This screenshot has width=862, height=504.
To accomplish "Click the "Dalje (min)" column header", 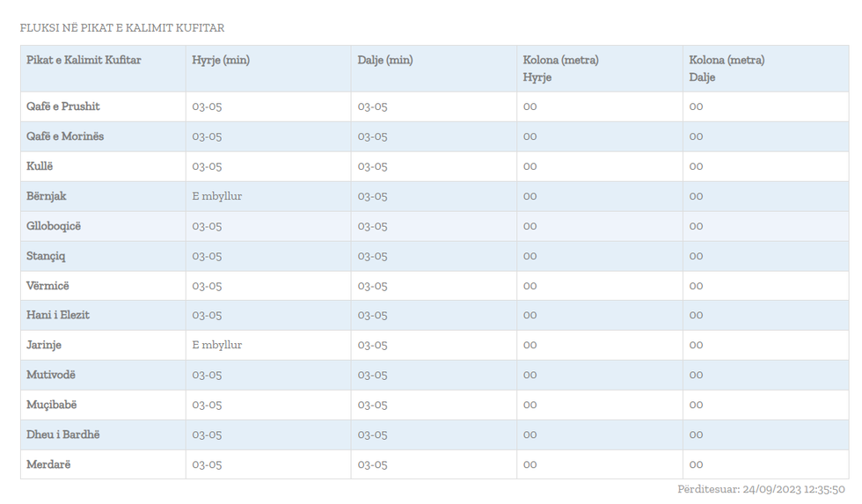I will coord(385,60).
